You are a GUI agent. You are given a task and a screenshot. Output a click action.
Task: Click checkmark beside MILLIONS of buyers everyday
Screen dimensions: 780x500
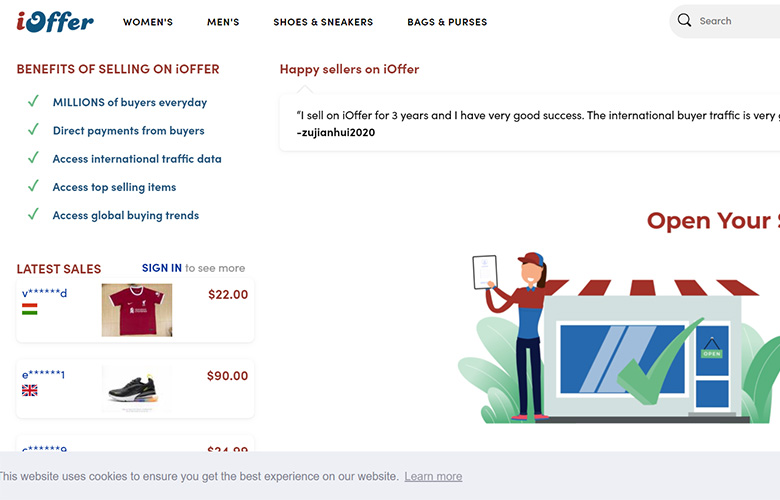coord(33,102)
